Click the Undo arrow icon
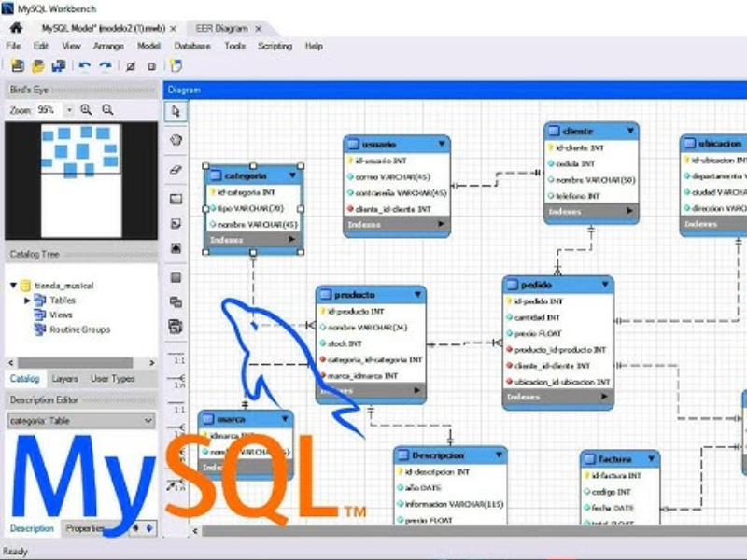This screenshot has height=560, width=747. [85, 65]
